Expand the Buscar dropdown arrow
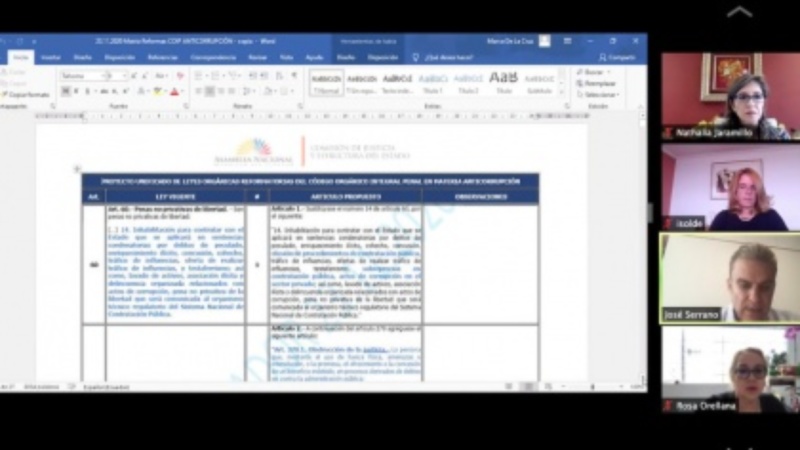 click(608, 72)
